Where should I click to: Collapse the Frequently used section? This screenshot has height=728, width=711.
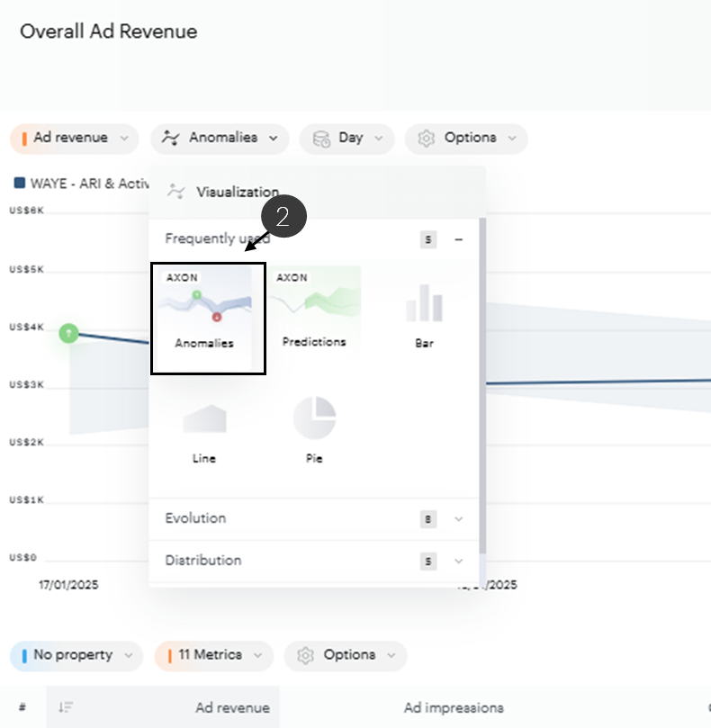(x=458, y=239)
